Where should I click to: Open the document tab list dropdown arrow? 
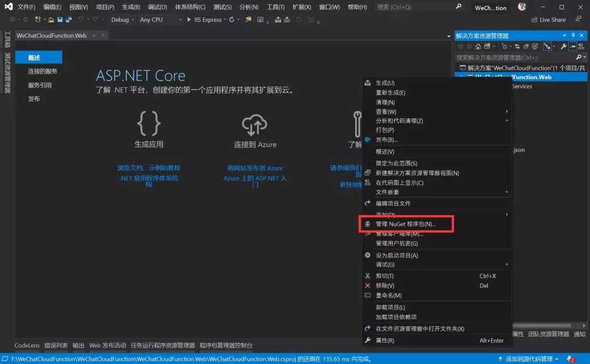click(449, 36)
